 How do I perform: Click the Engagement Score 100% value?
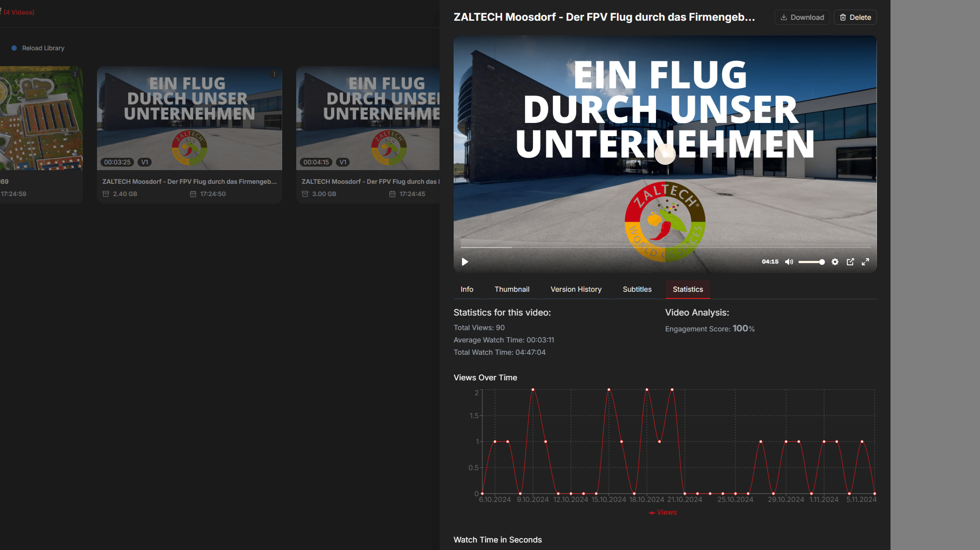click(x=743, y=328)
